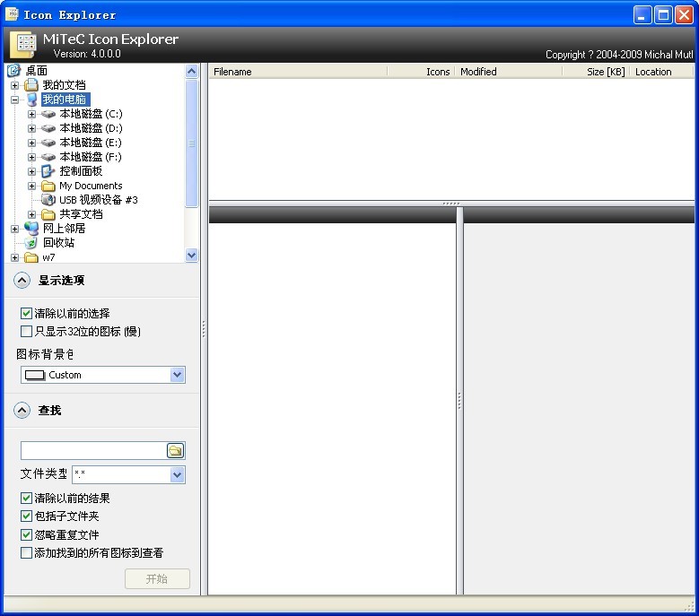699x616 pixels.
Task: Click the 回收站 recycle bin icon
Action: 31,243
